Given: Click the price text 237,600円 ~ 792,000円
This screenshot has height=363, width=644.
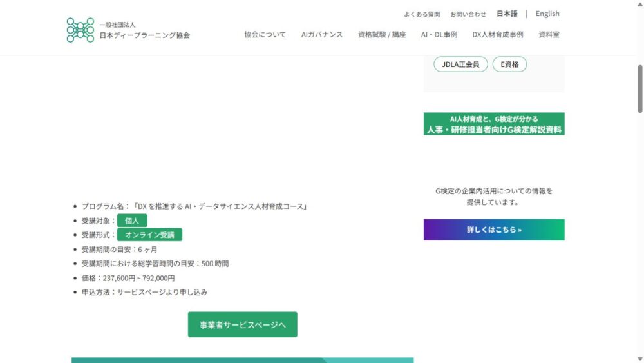Looking at the screenshot, I should (139, 279).
